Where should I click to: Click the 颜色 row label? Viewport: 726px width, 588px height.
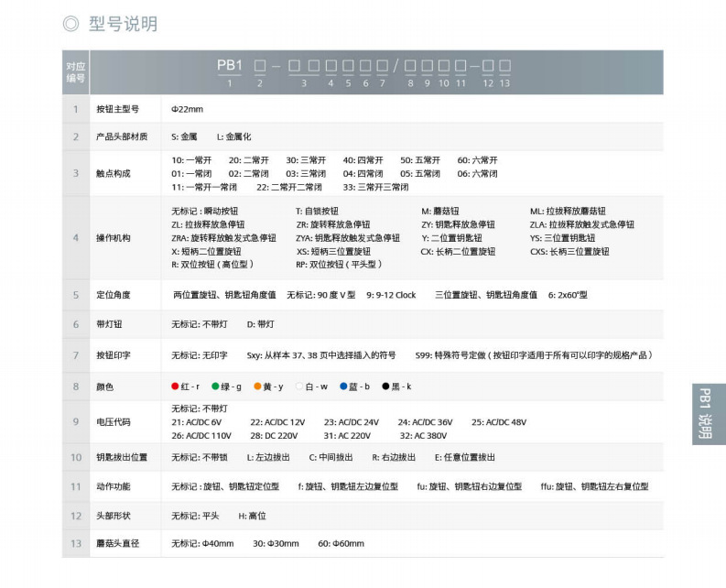pyautogui.click(x=104, y=387)
